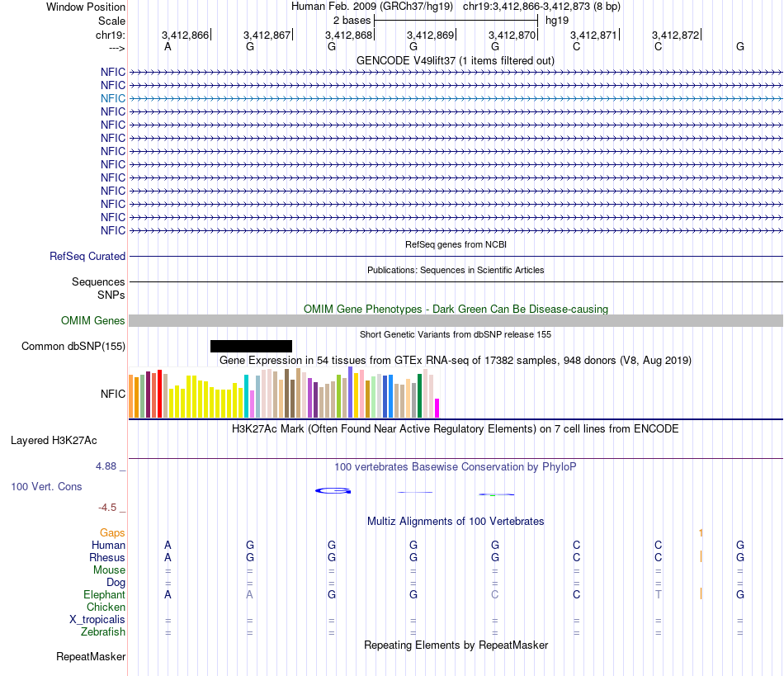Screen dimensions: 784x676
Task: Click the black dbSNP variant item
Action: pos(251,346)
